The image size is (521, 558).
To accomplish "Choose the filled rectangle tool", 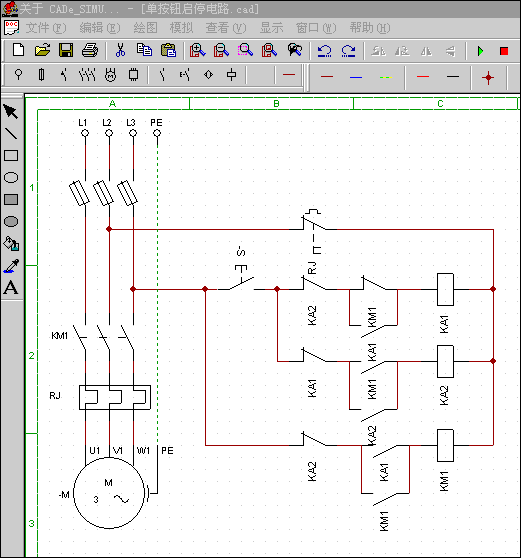I will tap(11, 200).
